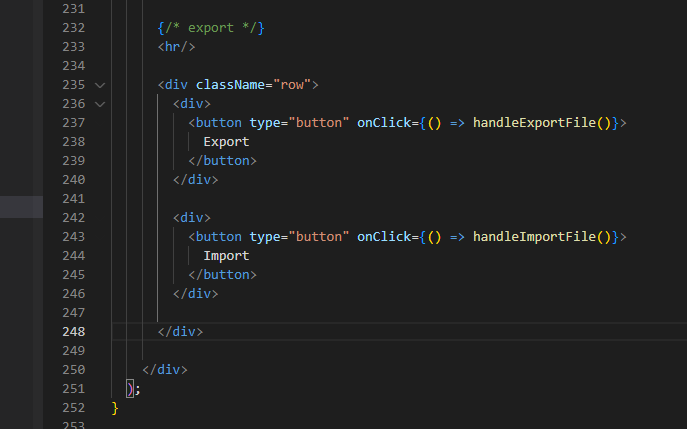
Task: Click the hr tag on line 233
Action: pos(177,46)
